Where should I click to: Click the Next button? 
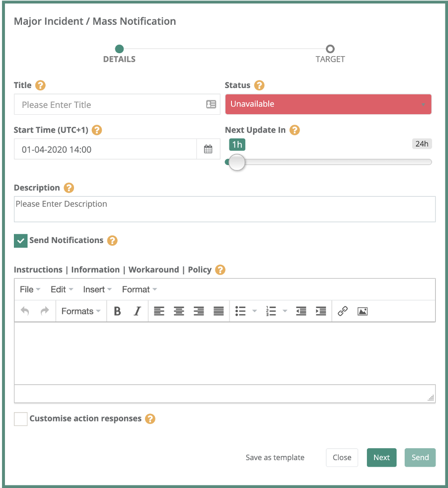(x=381, y=458)
